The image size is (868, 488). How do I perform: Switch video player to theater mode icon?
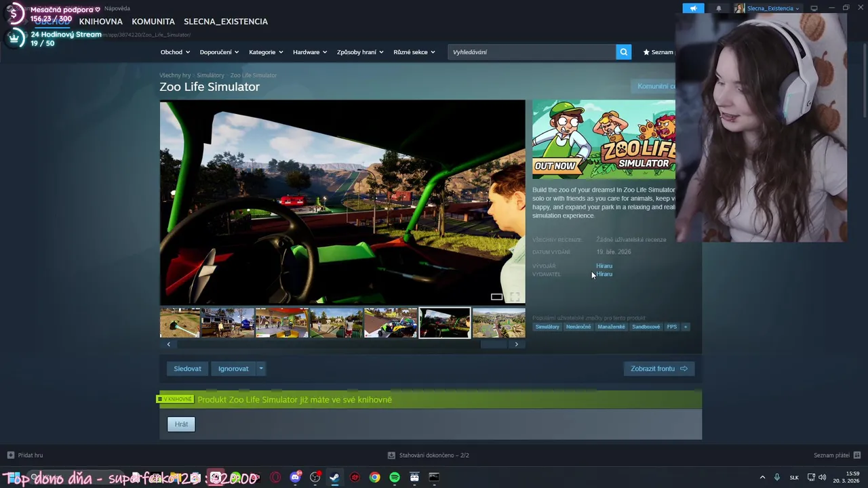point(497,297)
